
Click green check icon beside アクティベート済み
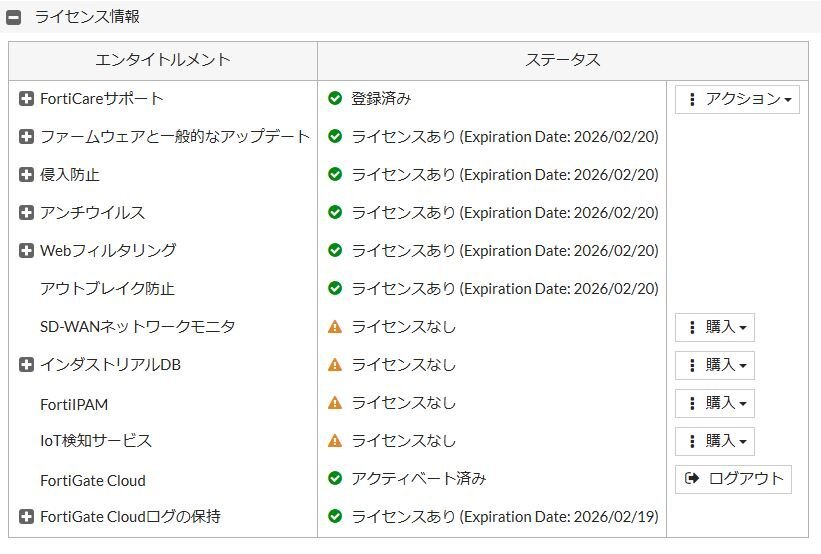pyautogui.click(x=335, y=478)
